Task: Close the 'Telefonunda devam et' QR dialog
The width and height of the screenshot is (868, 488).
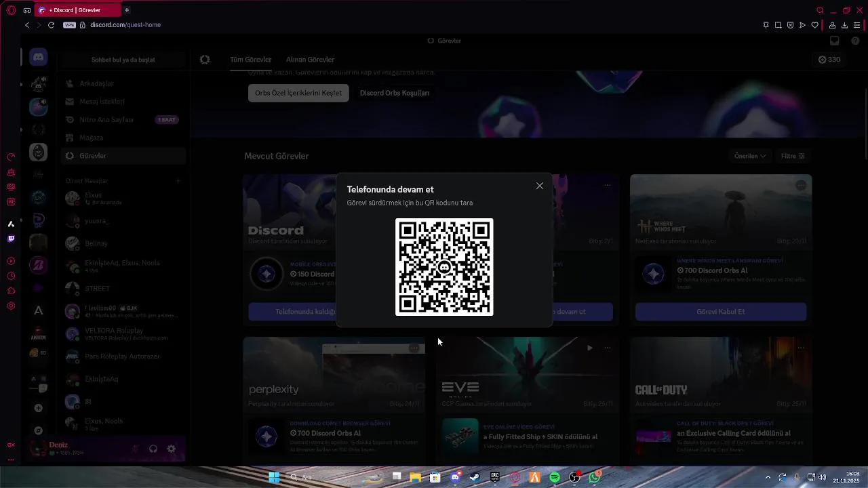Action: coord(540,186)
